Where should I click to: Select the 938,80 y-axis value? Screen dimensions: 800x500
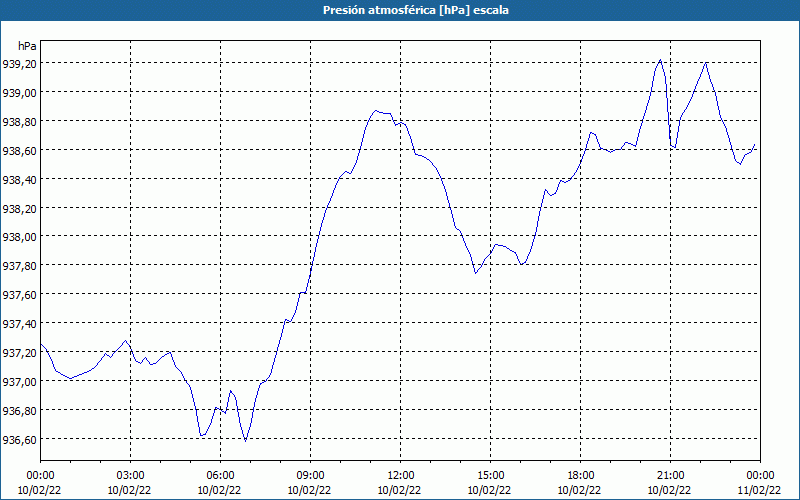coord(19,121)
